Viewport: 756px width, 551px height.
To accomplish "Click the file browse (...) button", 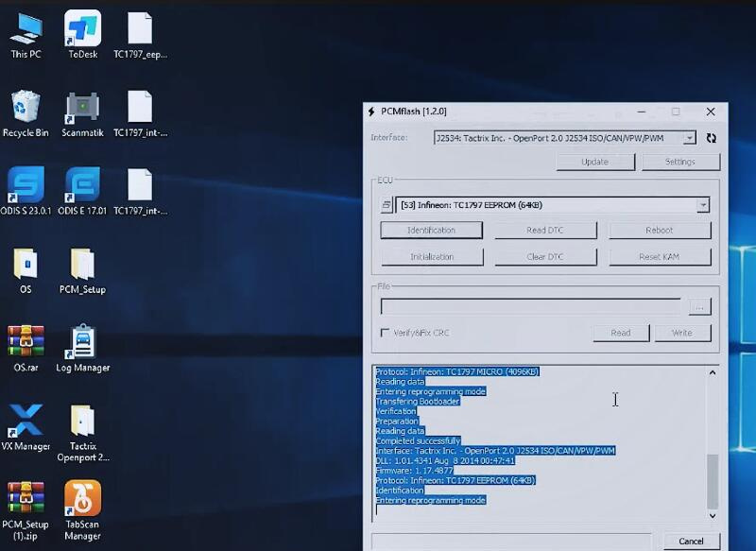I will tap(699, 306).
